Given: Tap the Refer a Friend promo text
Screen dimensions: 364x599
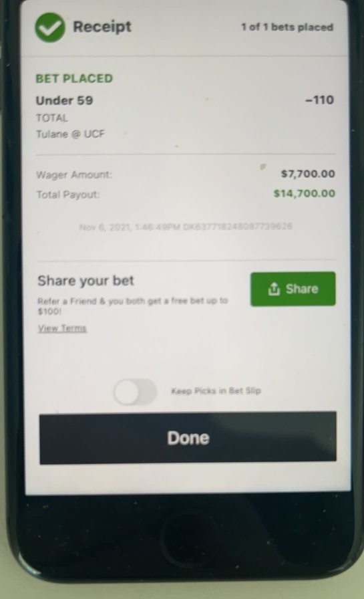Looking at the screenshot, I should (132, 306).
